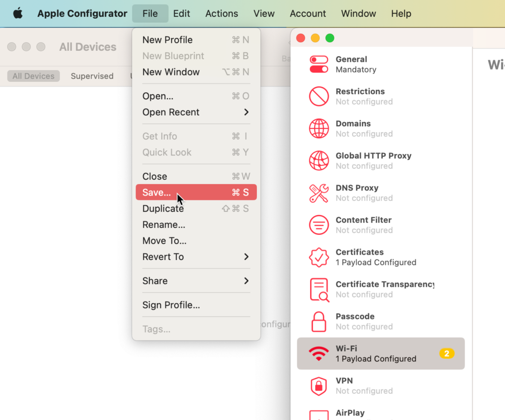Choose Sign Profile… menu item

pyautogui.click(x=171, y=305)
